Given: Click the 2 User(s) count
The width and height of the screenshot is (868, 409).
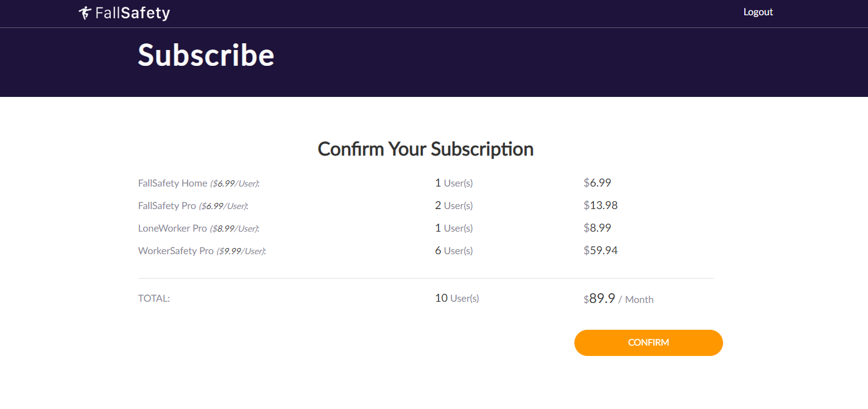Looking at the screenshot, I should [x=454, y=205].
